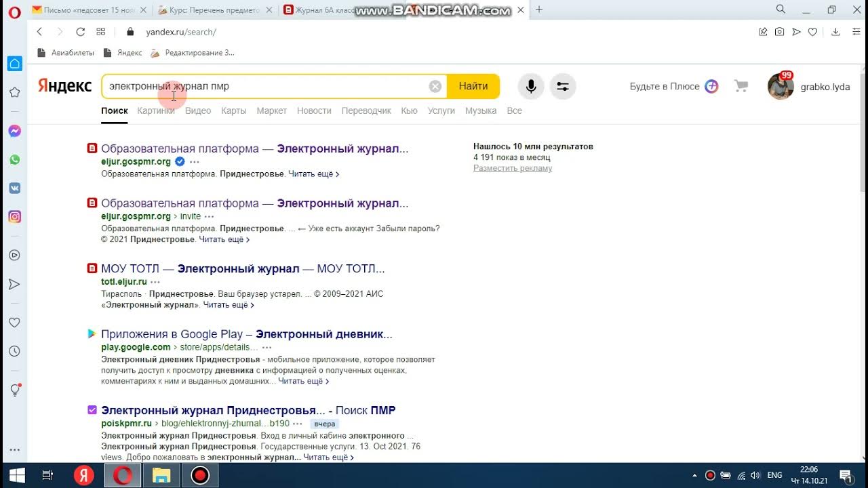Expand 'Читать ещё' of Google Play result
The width and height of the screenshot is (868, 488).
(x=303, y=382)
